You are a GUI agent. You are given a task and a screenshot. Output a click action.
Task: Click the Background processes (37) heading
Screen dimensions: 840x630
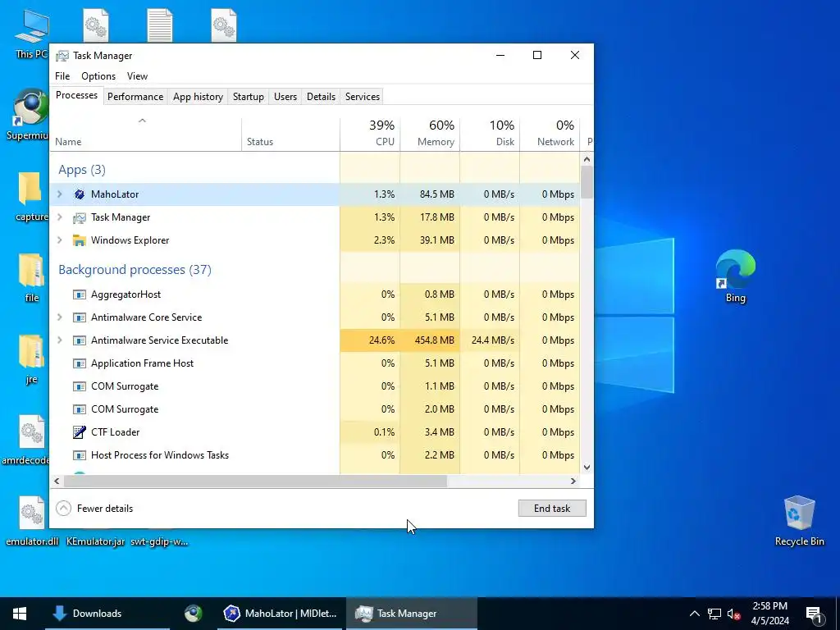(x=135, y=269)
